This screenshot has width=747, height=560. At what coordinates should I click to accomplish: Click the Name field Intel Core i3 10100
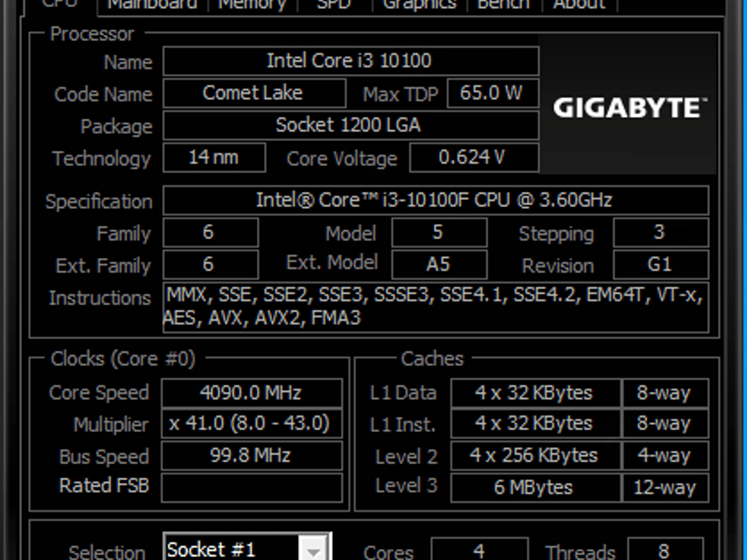point(351,61)
